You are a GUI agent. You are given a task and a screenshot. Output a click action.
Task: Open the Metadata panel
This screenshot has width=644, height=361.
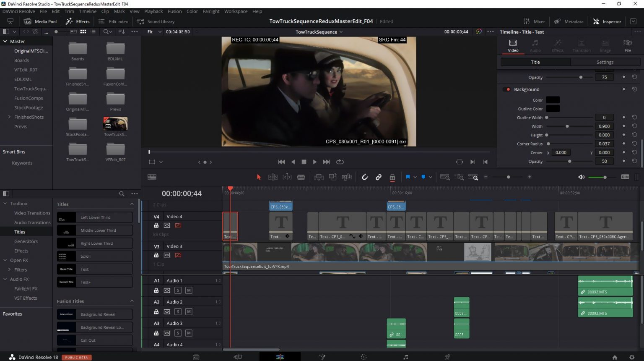[x=569, y=21]
